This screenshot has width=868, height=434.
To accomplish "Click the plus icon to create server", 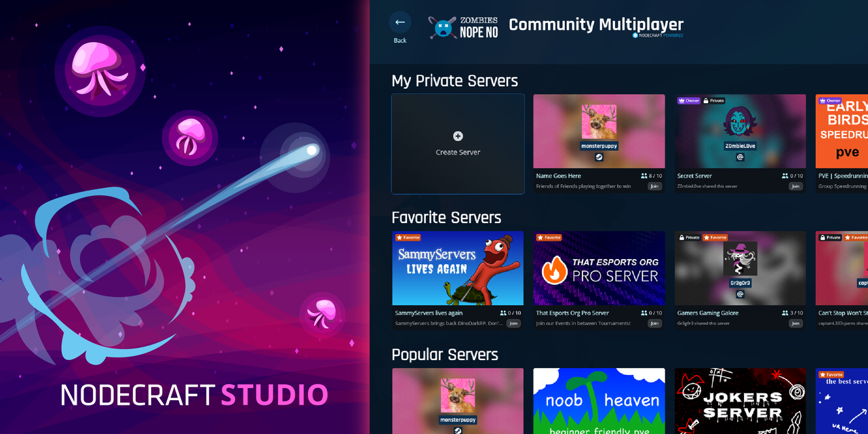I will pos(458,136).
